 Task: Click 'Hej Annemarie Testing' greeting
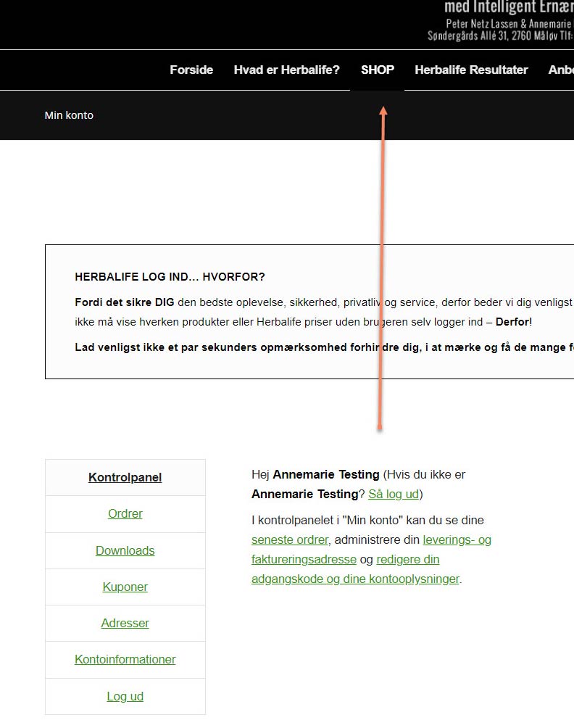[315, 474]
